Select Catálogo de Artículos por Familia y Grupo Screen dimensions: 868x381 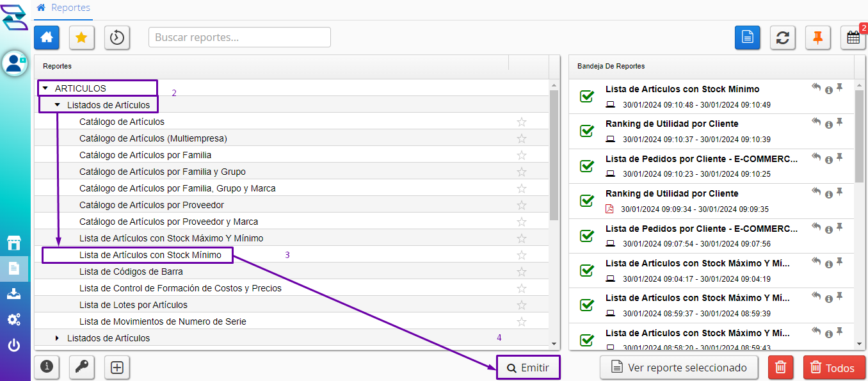click(x=163, y=172)
